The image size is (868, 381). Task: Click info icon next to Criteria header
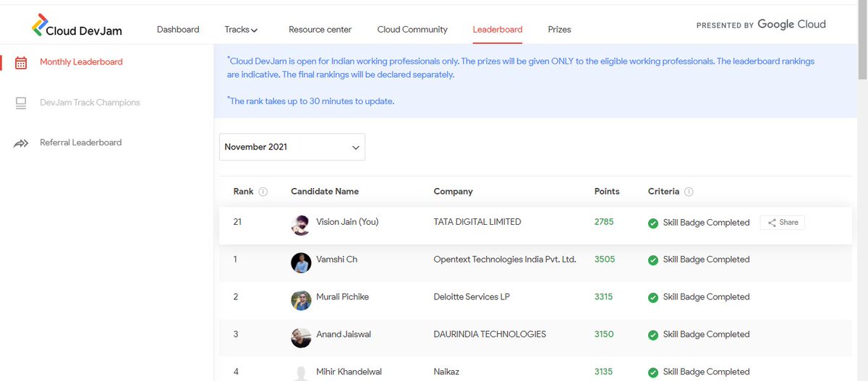pos(689,192)
